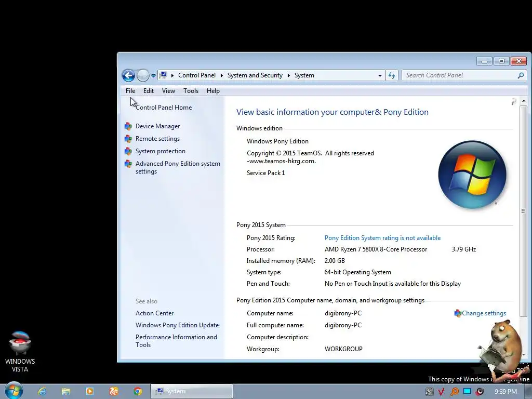Click the blue monitor tray icon
This screenshot has width=532, height=399.
point(467,391)
